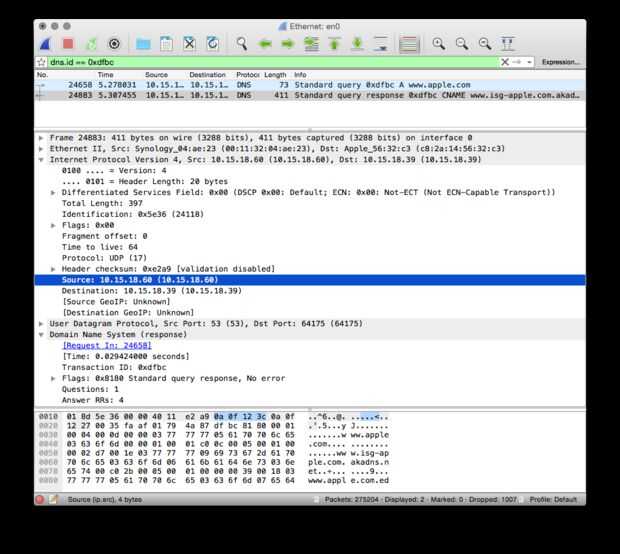Select the Time to live: 64 field
Viewport: 620px width, 554px height.
coord(100,247)
